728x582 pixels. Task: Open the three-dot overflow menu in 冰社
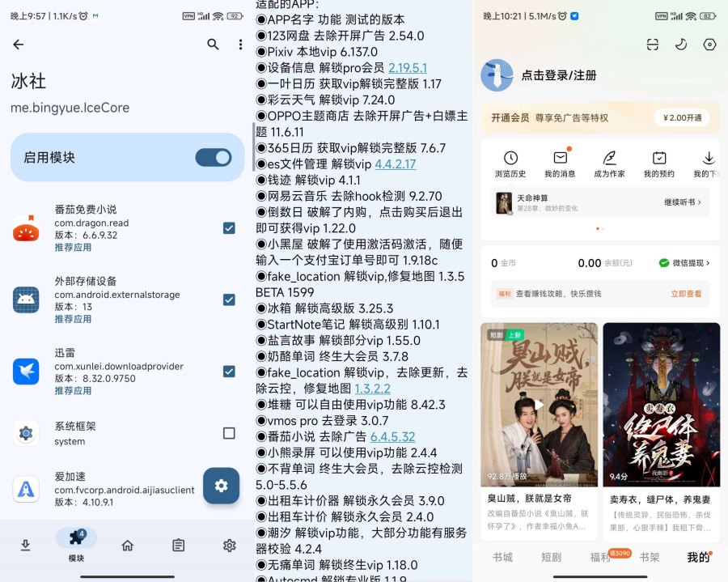click(239, 45)
